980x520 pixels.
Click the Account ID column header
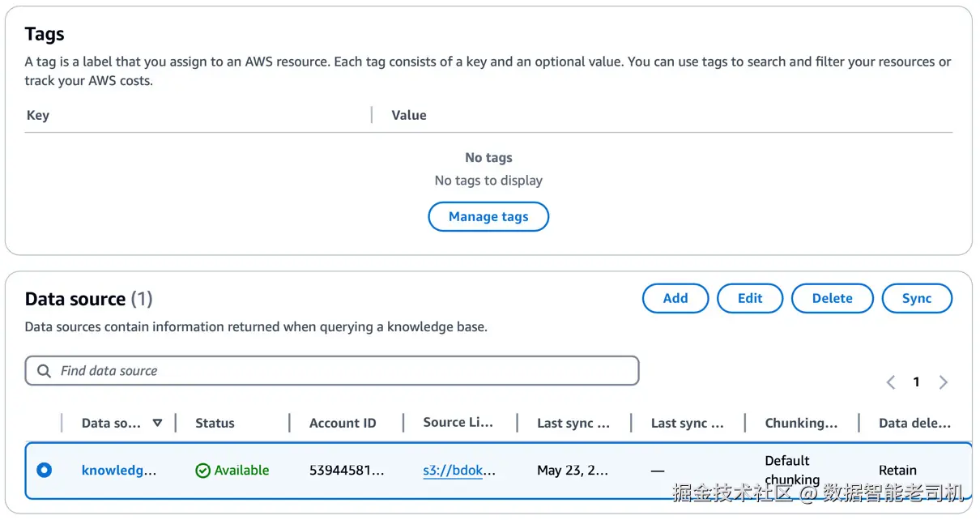[343, 423]
